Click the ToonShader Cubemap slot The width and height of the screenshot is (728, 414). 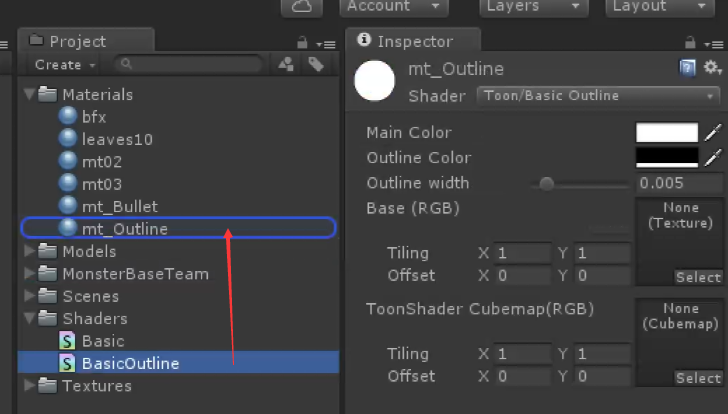click(681, 342)
